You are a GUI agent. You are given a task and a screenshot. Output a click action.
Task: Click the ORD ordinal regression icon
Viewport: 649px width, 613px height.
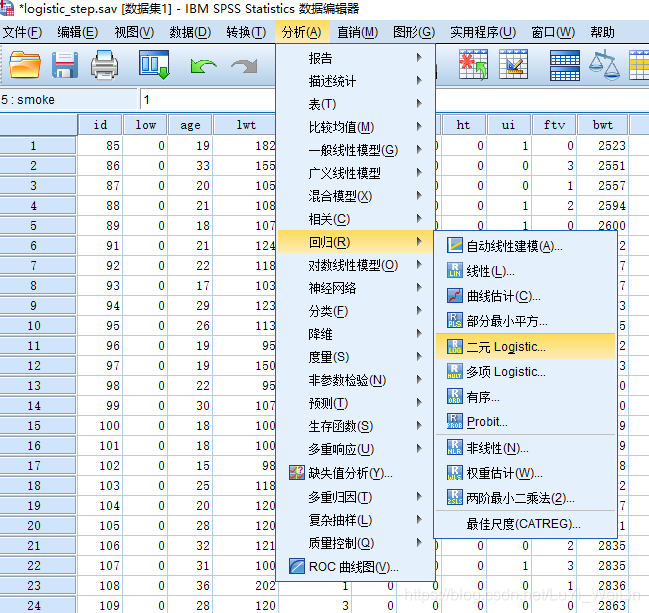(454, 397)
